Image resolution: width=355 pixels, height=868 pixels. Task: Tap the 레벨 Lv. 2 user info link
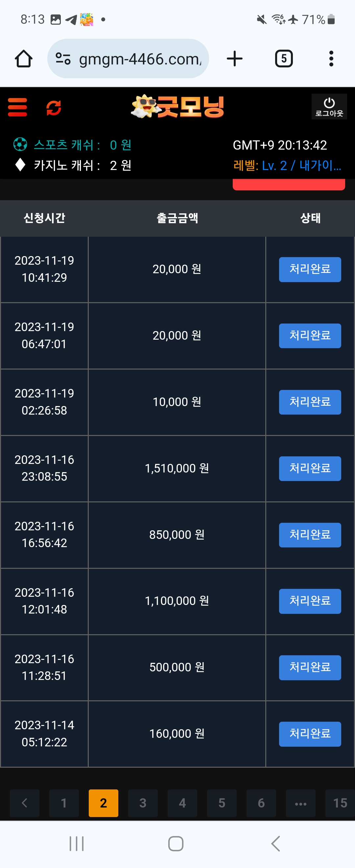(287, 165)
